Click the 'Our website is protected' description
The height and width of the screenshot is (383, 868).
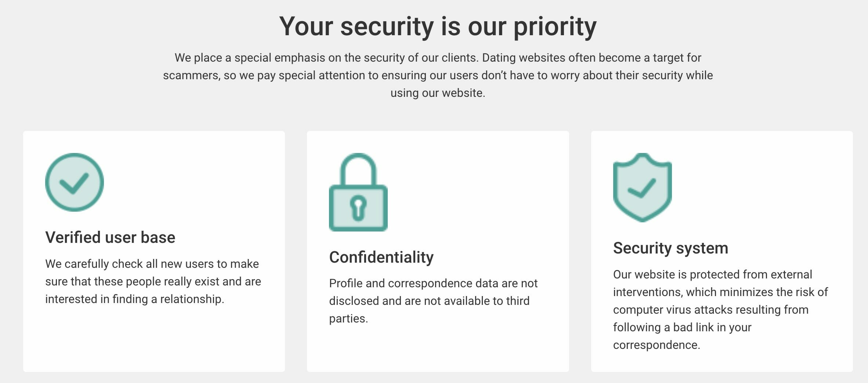(x=720, y=310)
